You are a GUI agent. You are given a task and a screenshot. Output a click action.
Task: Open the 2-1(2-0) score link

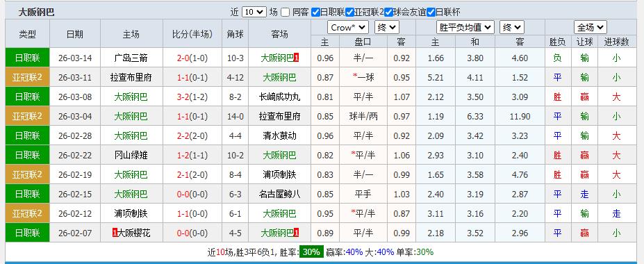pos(192,175)
